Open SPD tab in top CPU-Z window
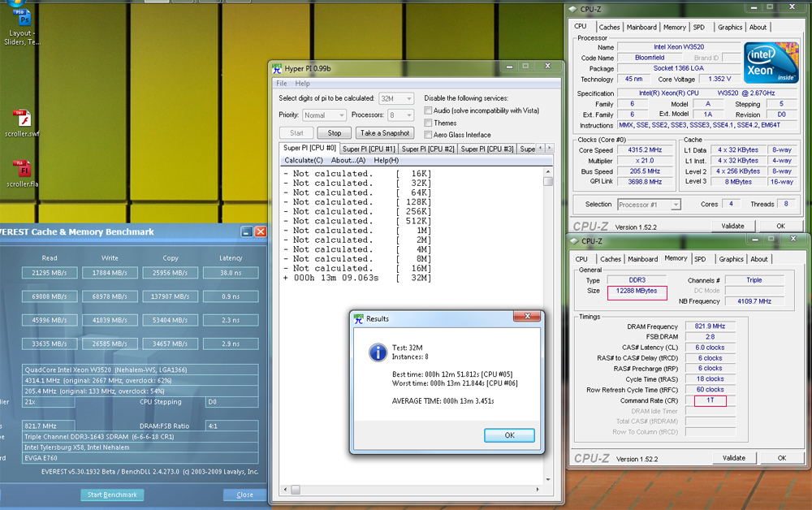The width and height of the screenshot is (812, 510). [x=699, y=28]
